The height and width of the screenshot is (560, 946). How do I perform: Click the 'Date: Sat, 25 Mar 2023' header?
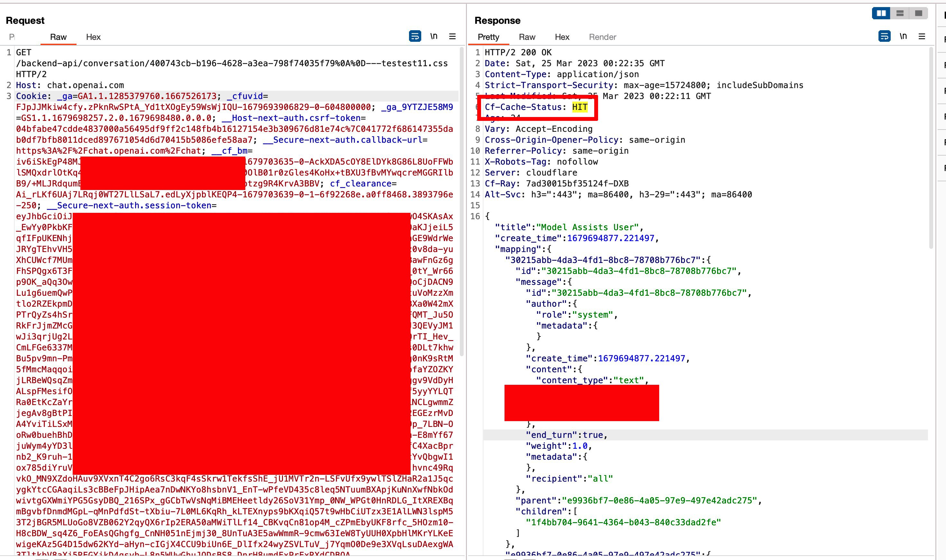pos(574,63)
